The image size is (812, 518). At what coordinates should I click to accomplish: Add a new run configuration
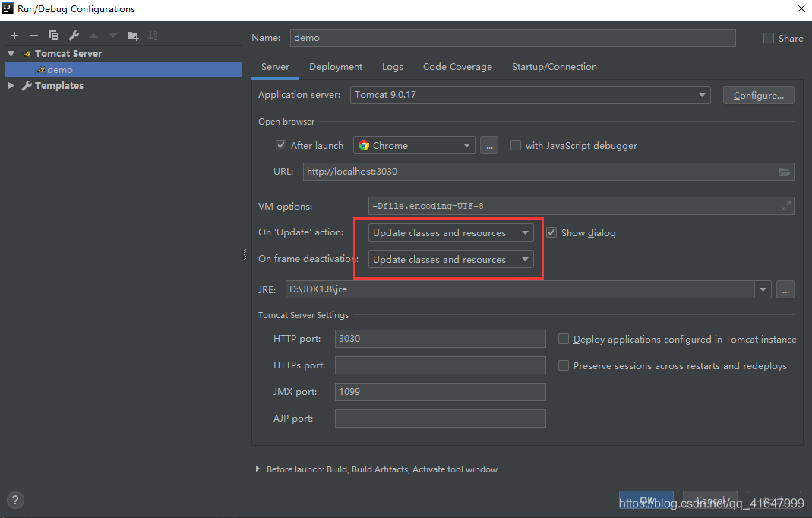[x=14, y=35]
